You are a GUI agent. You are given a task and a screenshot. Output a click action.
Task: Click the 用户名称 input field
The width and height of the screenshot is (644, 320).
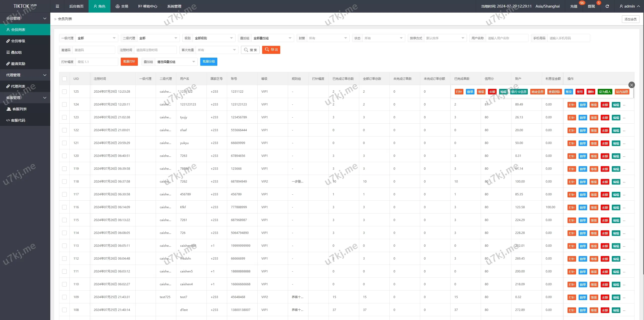pos(506,38)
